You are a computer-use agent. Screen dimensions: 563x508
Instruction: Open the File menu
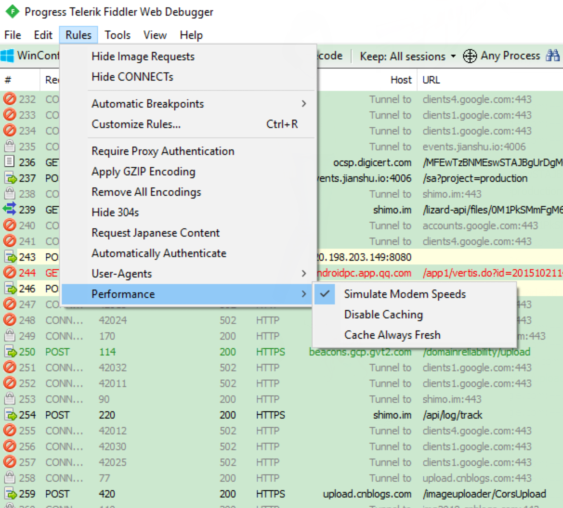point(13,35)
